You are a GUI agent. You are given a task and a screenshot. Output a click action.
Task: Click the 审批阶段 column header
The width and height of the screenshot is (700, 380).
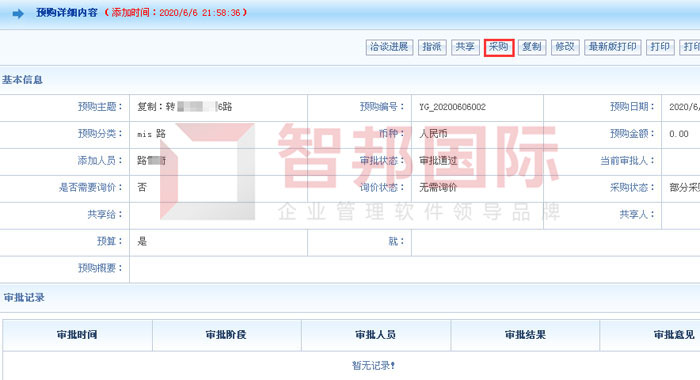226,335
